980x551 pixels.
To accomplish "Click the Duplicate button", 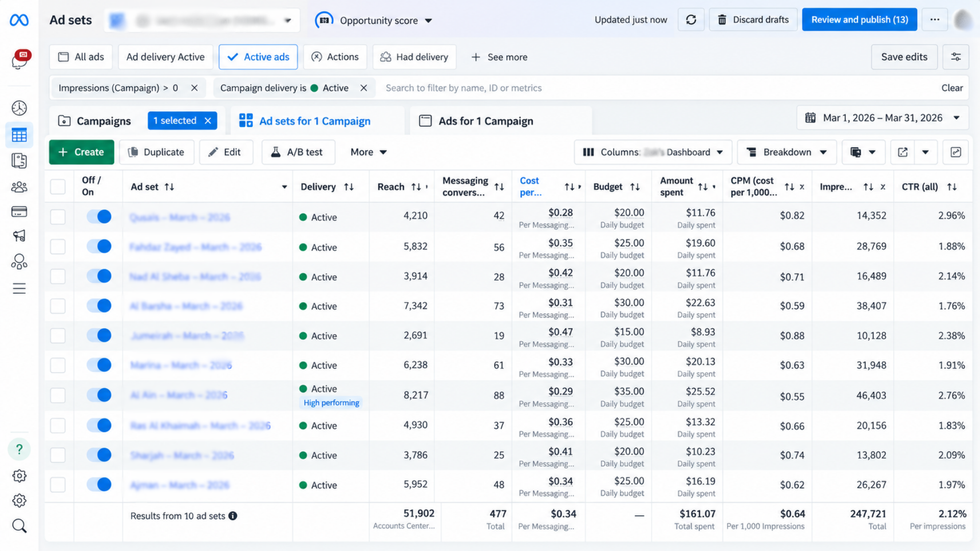I will (156, 152).
